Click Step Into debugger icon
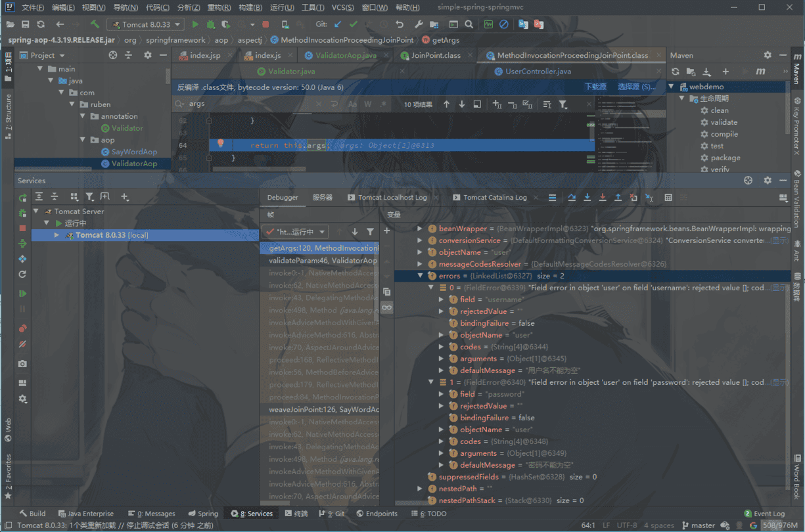This screenshot has height=532, width=805. [x=587, y=198]
